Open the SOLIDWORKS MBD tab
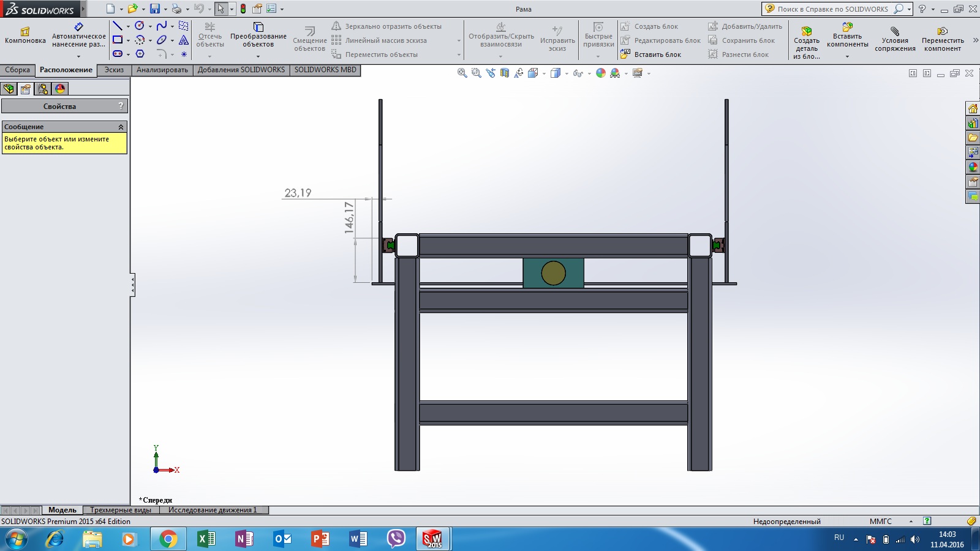 tap(325, 70)
